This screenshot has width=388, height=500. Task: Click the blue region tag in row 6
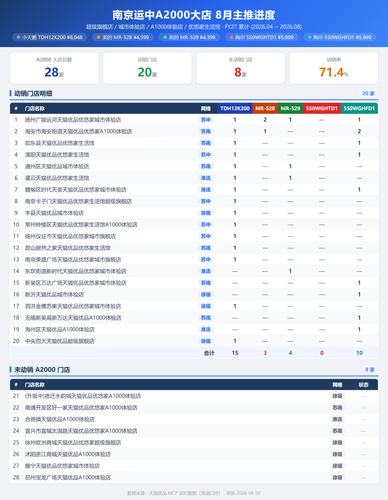[206, 178]
